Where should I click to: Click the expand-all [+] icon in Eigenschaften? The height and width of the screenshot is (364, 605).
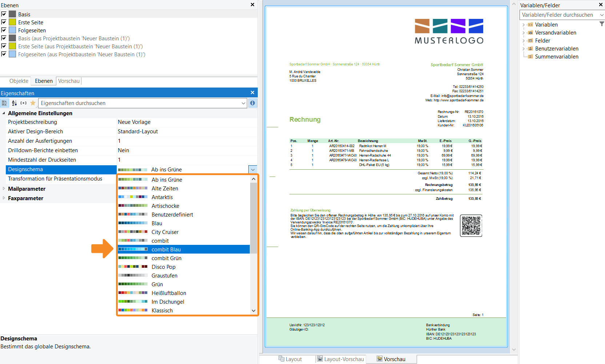24,103
